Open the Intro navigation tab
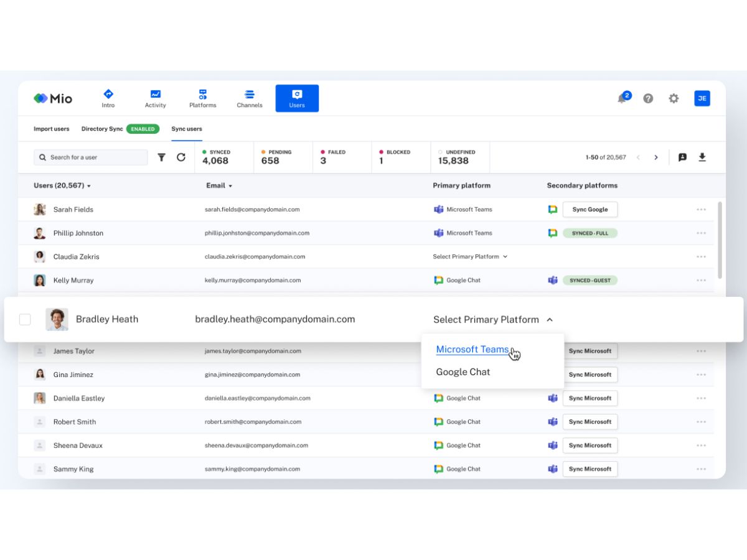Image resolution: width=747 pixels, height=560 pixels. (x=108, y=98)
